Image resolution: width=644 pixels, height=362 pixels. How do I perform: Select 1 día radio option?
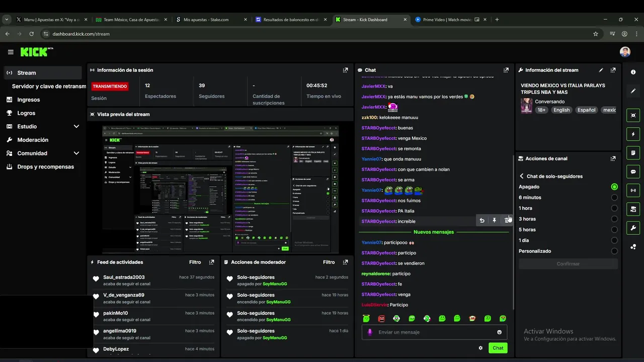tap(614, 240)
